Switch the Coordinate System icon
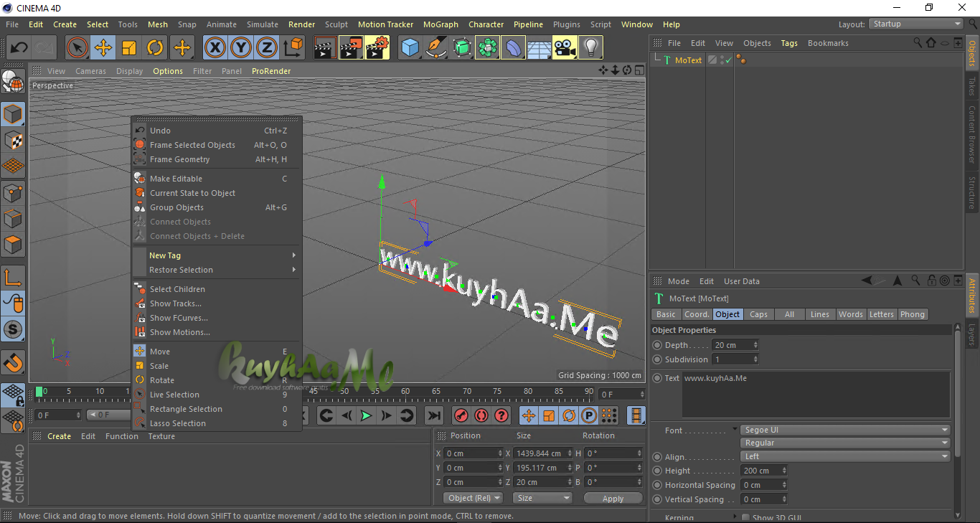 293,48
